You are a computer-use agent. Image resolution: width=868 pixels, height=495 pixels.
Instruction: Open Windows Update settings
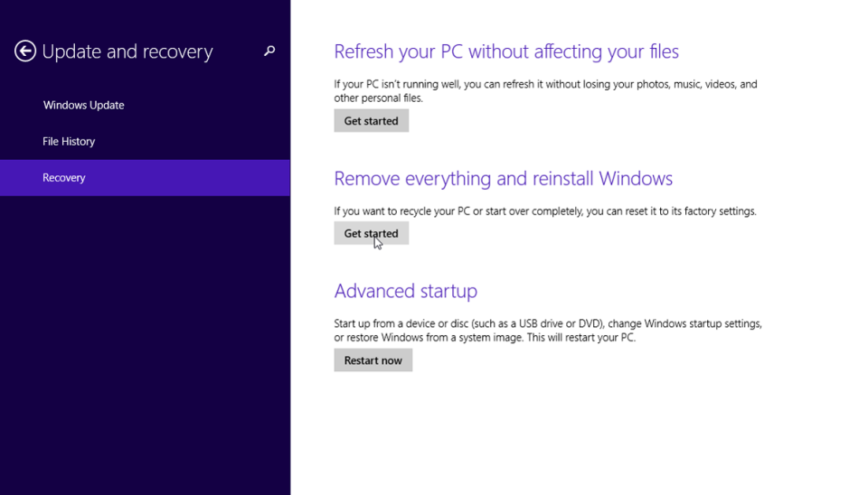click(83, 105)
